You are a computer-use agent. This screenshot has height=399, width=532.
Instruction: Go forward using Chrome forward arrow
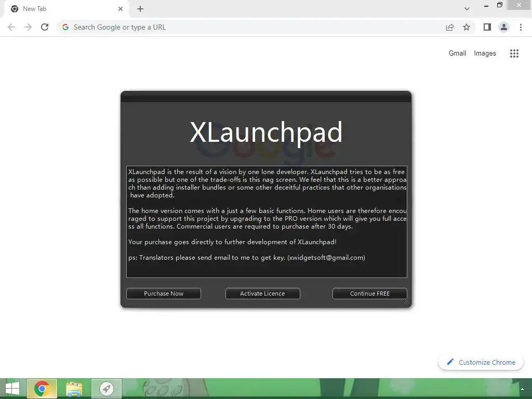click(28, 27)
